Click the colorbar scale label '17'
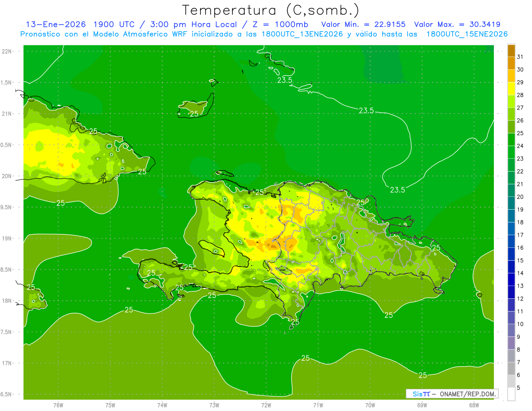The width and height of the screenshot is (532, 411). pos(520,235)
